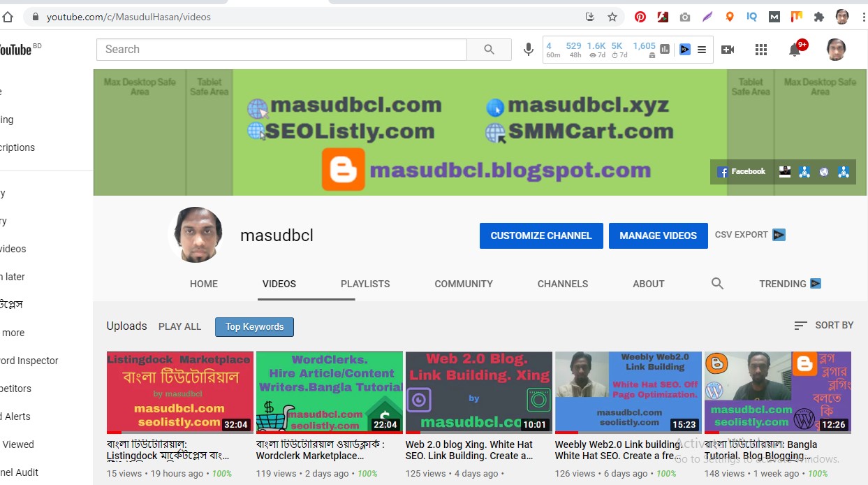This screenshot has width=868, height=485.
Task: Open Listingdock Marketplace video thumbnail
Action: (x=179, y=393)
